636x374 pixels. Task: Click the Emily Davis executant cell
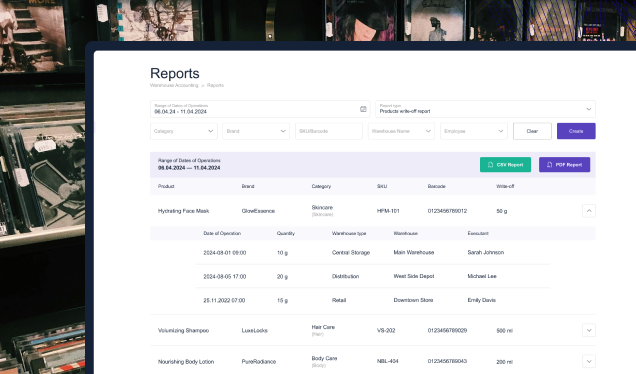coord(481,300)
